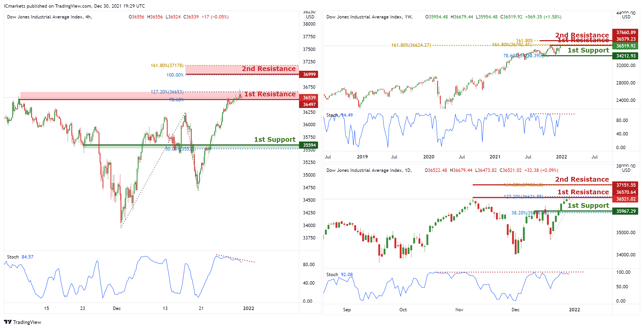Click the USD currency label on 4h chart

pos(310,17)
